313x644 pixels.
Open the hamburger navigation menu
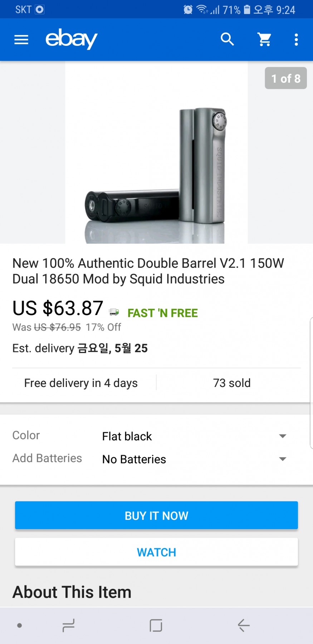21,39
